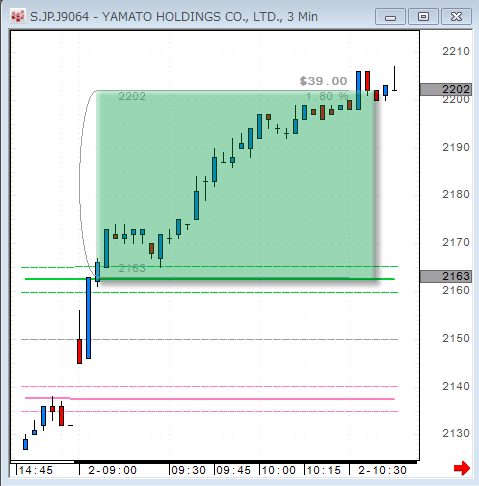The width and height of the screenshot is (479, 486).
Task: Click the 2140 price axis label
Action: coord(456,386)
